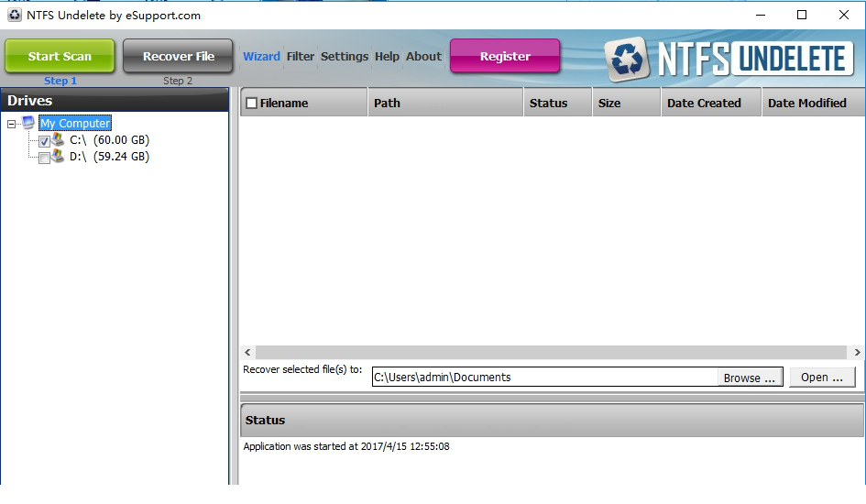Click the horizontal scrollbar right arrow

(857, 352)
